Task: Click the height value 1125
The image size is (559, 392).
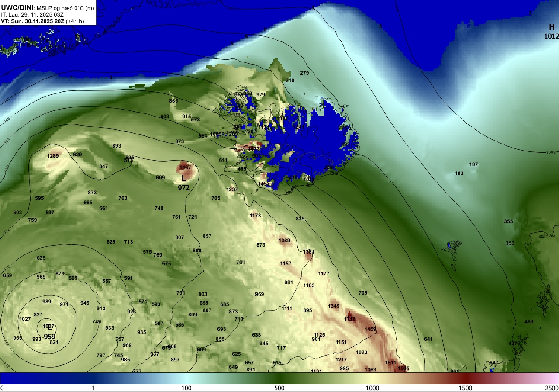Action: point(319,335)
